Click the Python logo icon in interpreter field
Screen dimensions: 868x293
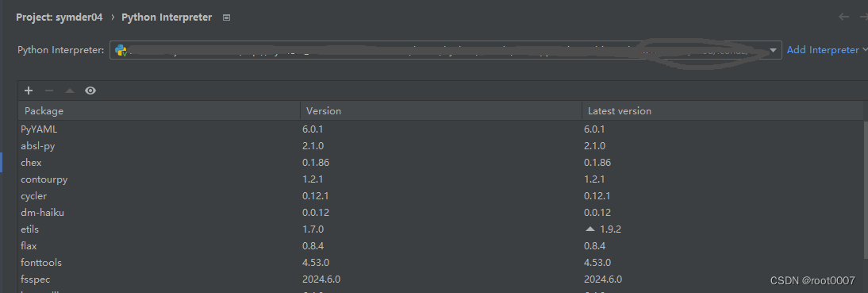(121, 50)
